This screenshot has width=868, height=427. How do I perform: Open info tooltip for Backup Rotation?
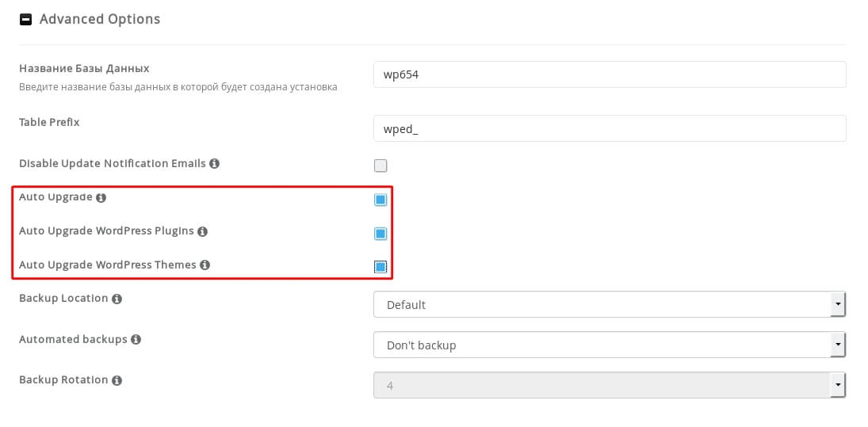pos(117,380)
